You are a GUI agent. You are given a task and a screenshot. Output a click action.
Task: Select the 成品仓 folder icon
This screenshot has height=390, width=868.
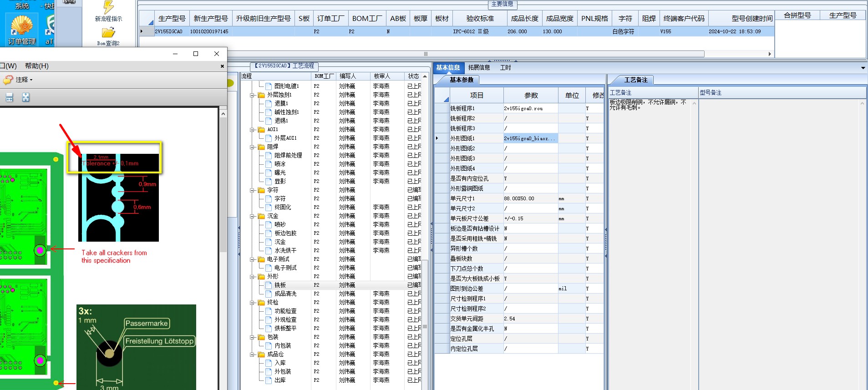pyautogui.click(x=261, y=355)
